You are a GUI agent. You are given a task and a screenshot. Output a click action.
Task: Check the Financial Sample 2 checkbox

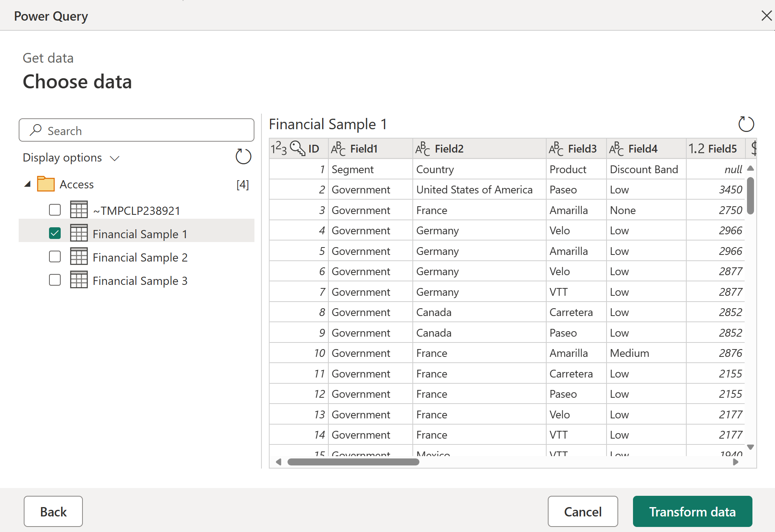(55, 257)
